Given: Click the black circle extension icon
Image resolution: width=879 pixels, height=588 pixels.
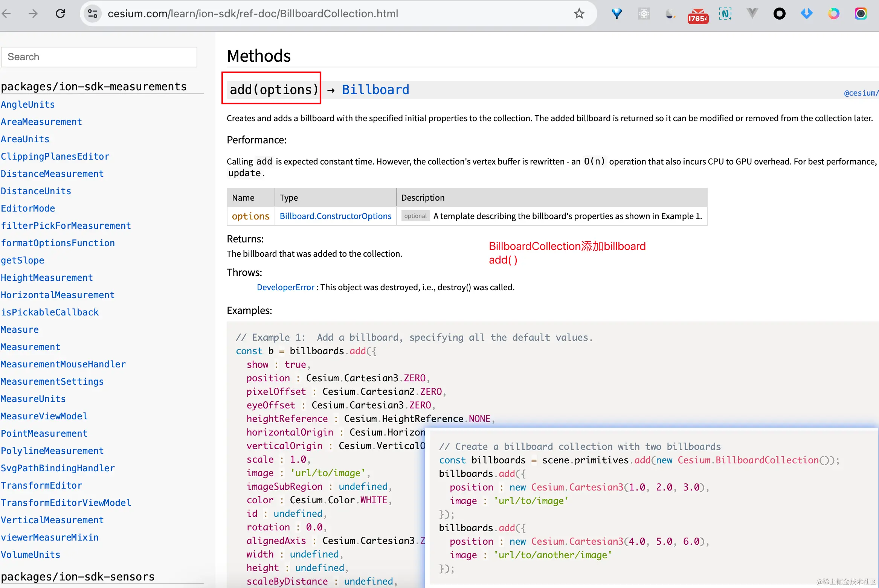Looking at the screenshot, I should [779, 14].
